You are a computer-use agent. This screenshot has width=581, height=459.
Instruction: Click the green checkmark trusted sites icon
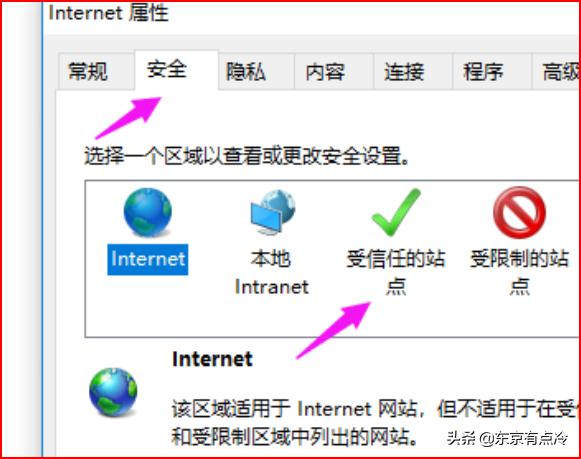[396, 212]
